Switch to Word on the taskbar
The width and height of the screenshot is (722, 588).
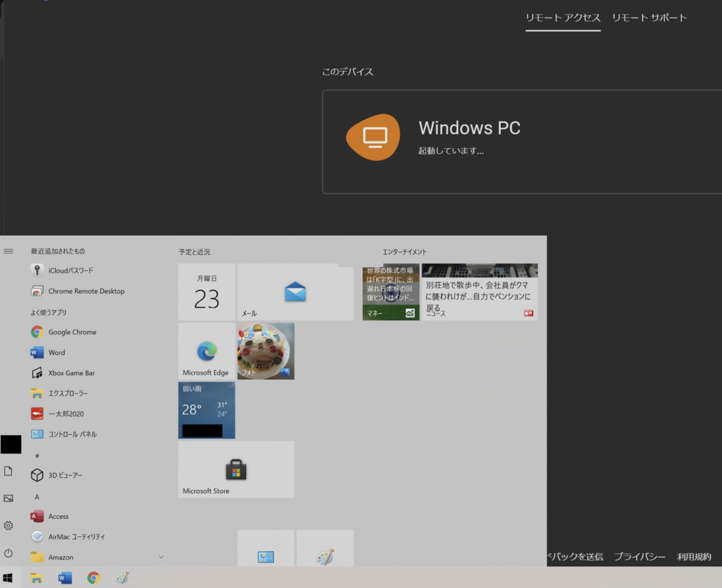[65, 578]
